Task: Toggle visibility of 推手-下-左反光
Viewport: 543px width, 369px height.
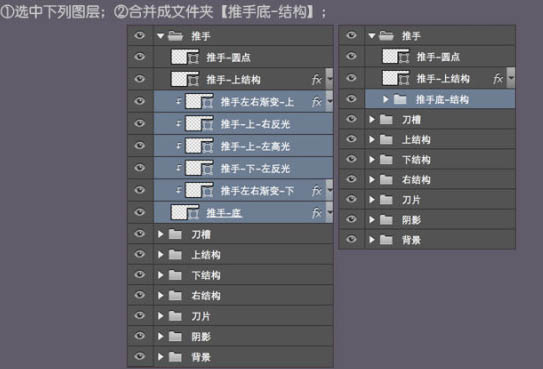Action: [x=140, y=168]
